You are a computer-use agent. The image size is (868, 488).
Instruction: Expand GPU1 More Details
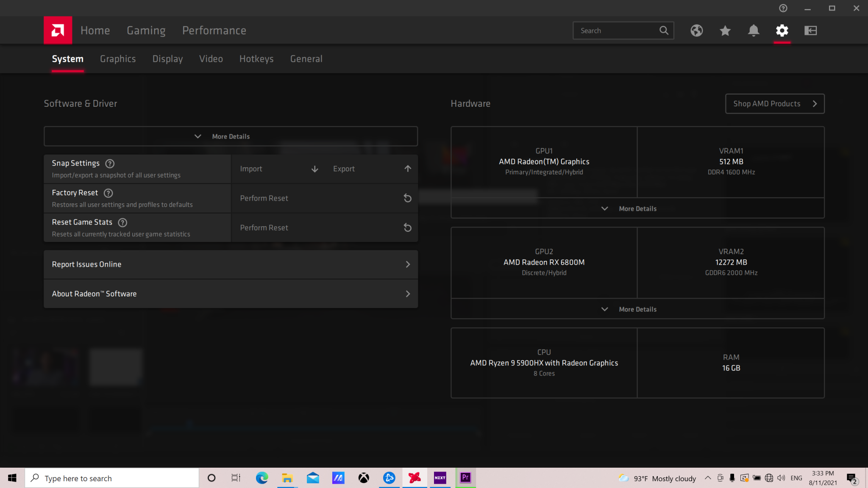click(x=637, y=208)
